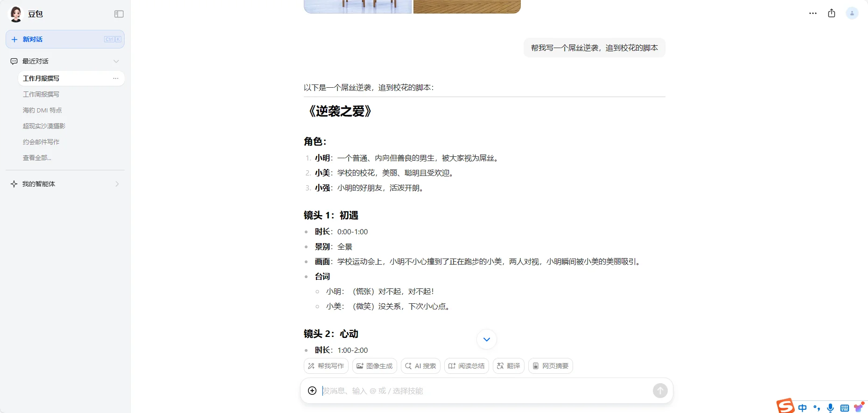Open the left generated image thumbnail

coord(358,7)
